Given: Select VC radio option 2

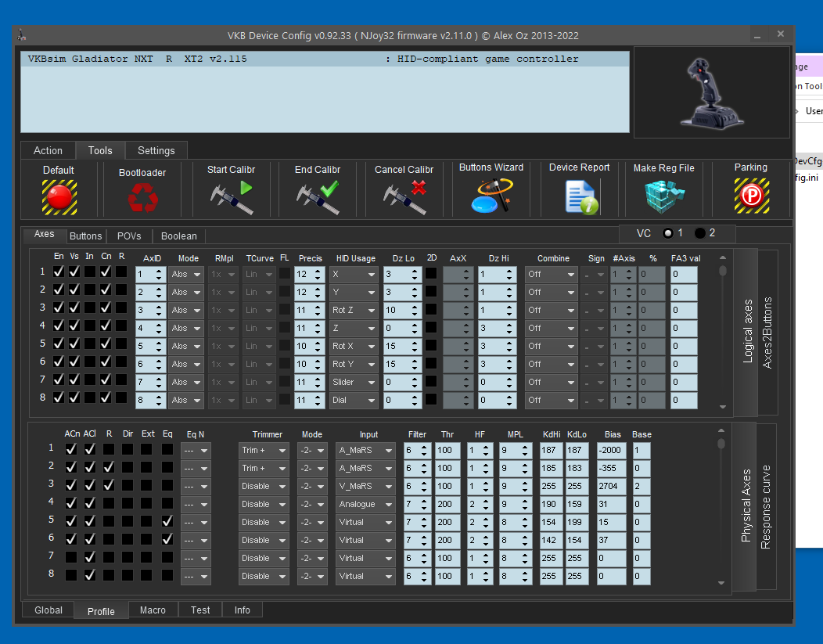Looking at the screenshot, I should (x=699, y=233).
